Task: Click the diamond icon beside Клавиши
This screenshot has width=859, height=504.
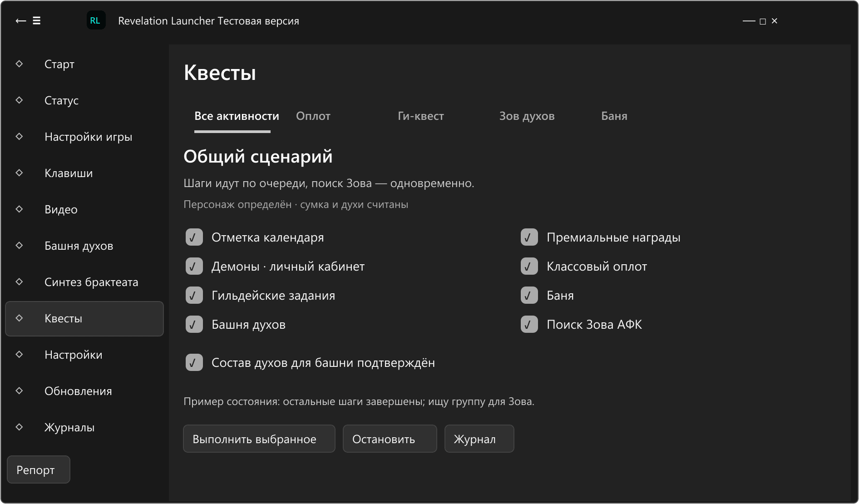Action: [19, 173]
